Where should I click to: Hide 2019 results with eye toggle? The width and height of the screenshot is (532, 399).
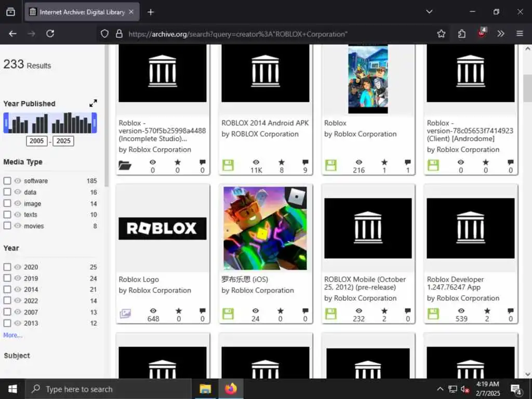[x=18, y=278]
